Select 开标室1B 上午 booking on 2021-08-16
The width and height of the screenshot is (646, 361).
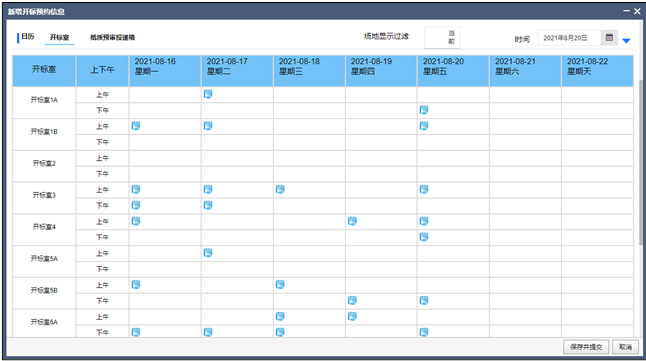136,126
